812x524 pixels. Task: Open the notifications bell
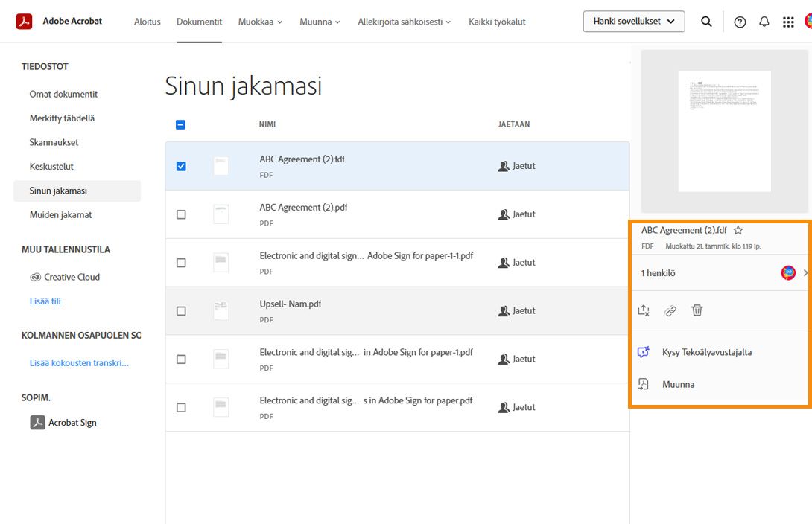coord(764,22)
